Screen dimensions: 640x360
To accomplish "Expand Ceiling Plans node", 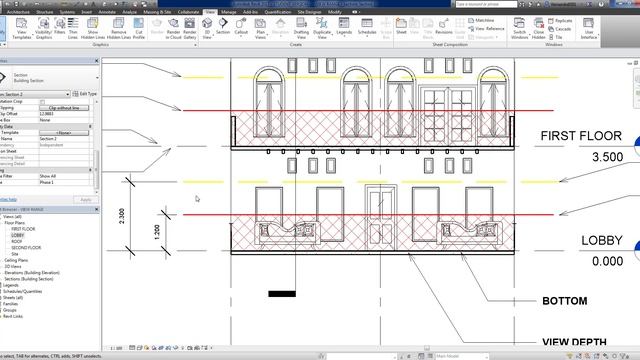I will pos(16,260).
